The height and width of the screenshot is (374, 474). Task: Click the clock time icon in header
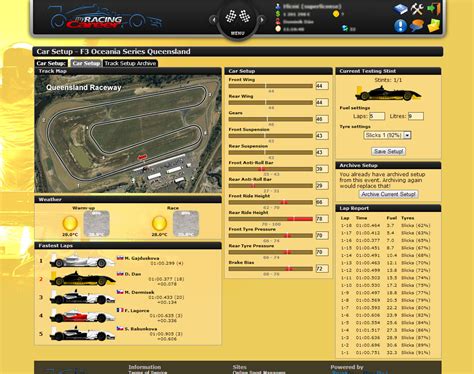[x=278, y=29]
